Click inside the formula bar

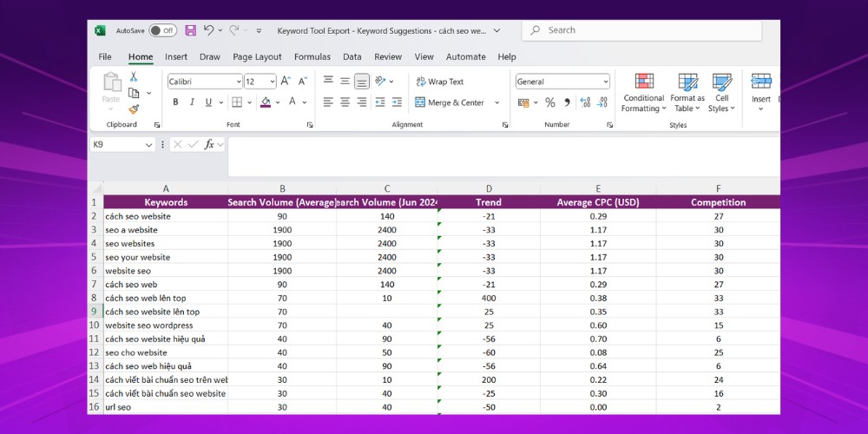[x=503, y=156]
